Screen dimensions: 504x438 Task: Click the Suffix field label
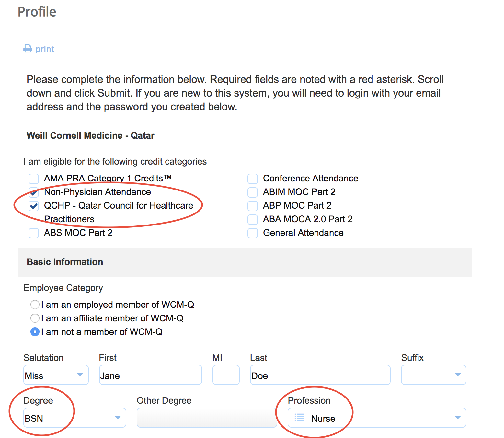[x=412, y=358]
